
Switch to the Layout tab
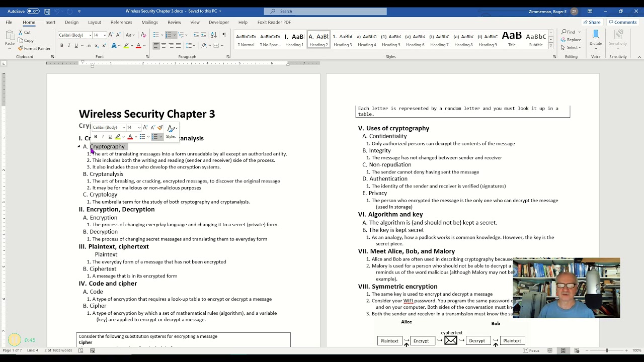(94, 22)
